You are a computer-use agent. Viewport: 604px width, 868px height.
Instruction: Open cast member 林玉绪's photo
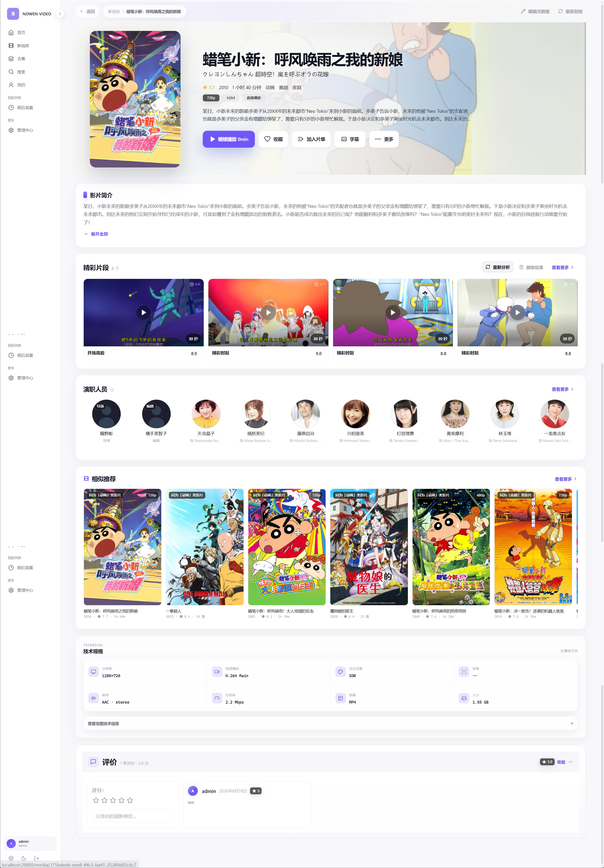pos(505,414)
